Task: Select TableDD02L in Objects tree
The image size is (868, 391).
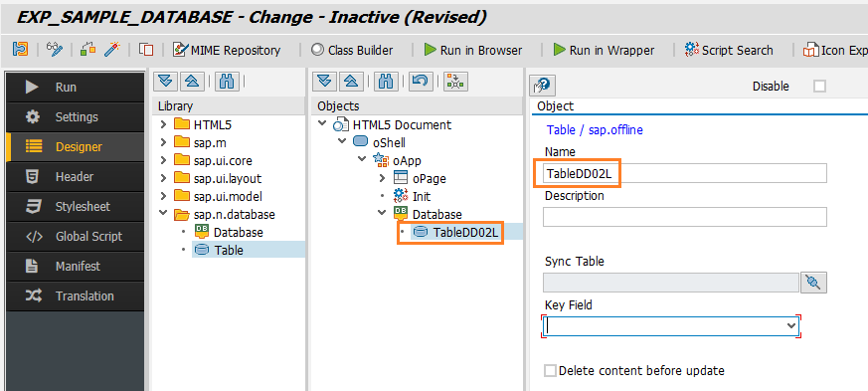Action: tap(466, 233)
